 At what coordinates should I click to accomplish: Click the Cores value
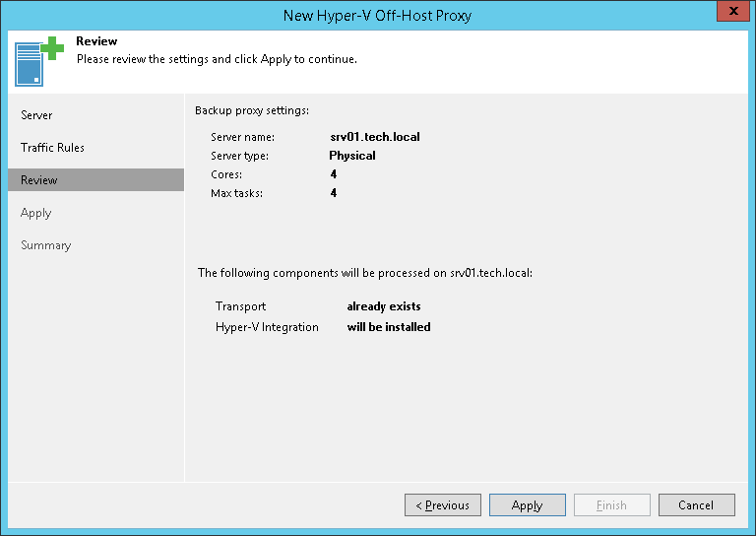[334, 174]
